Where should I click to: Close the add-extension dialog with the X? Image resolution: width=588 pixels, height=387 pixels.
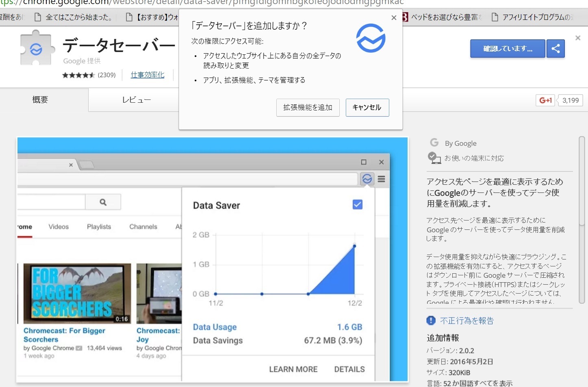click(x=394, y=18)
